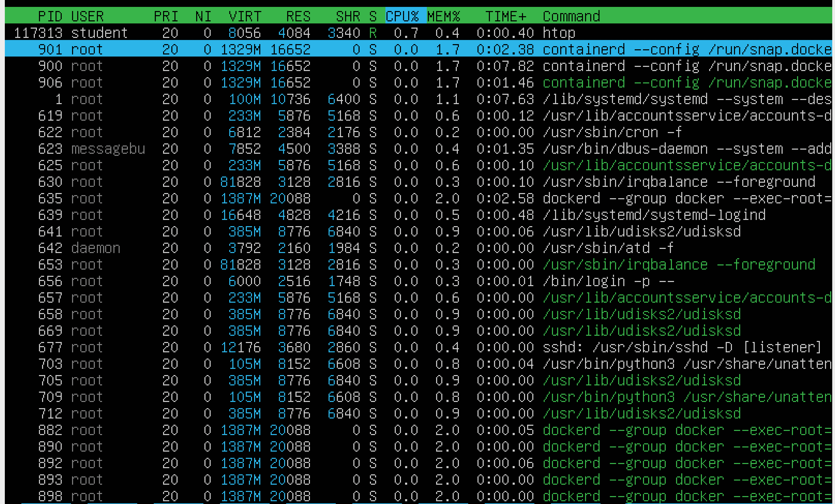Click the PRI column header
The image size is (835, 504).
click(x=166, y=16)
